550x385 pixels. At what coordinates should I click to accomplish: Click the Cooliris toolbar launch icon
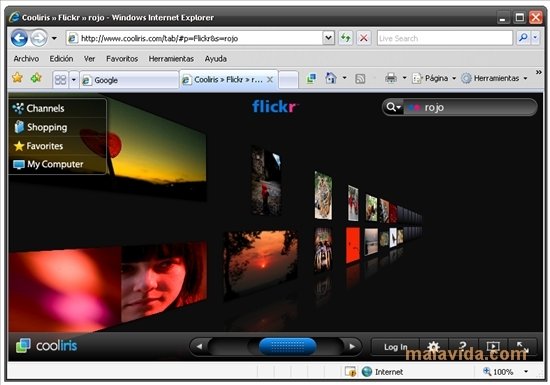click(x=311, y=78)
